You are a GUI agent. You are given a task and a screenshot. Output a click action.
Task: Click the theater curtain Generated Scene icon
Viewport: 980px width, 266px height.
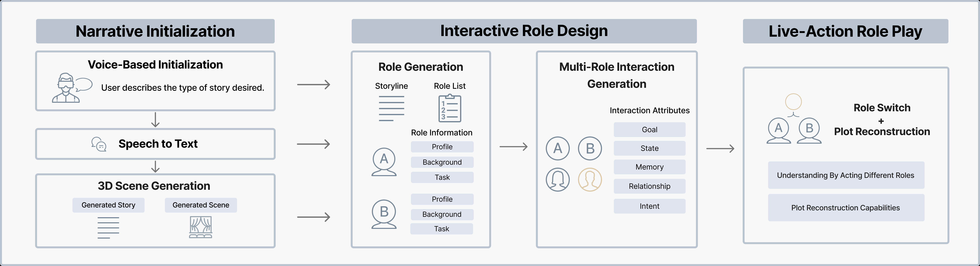(200, 227)
